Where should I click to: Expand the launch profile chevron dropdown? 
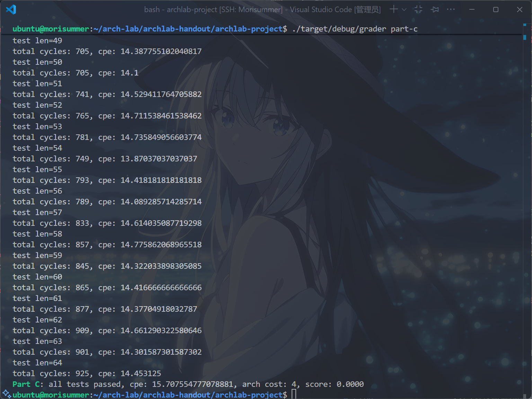[x=404, y=10]
